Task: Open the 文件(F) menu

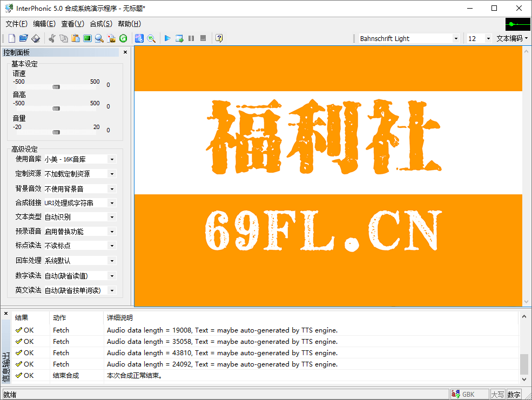Action: (16, 24)
